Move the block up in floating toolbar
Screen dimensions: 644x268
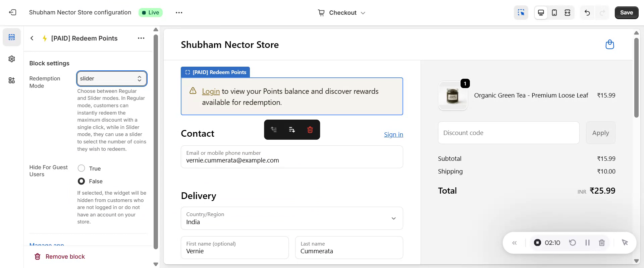(x=274, y=130)
